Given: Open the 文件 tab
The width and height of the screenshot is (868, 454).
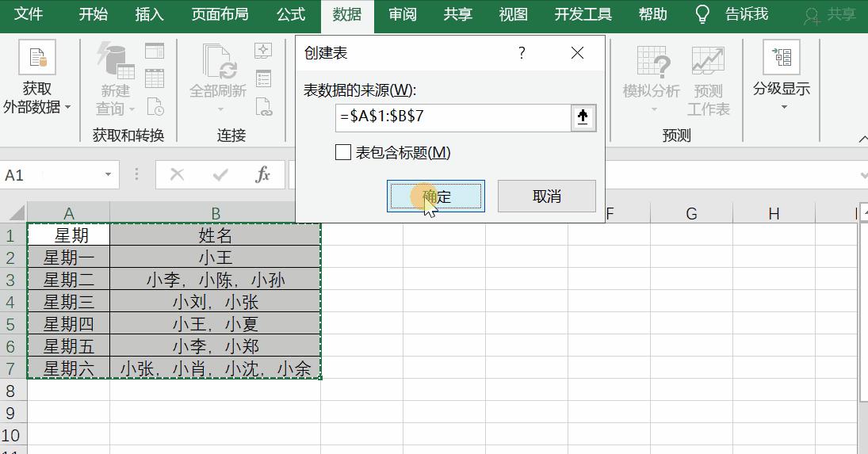Looking at the screenshot, I should (x=29, y=13).
